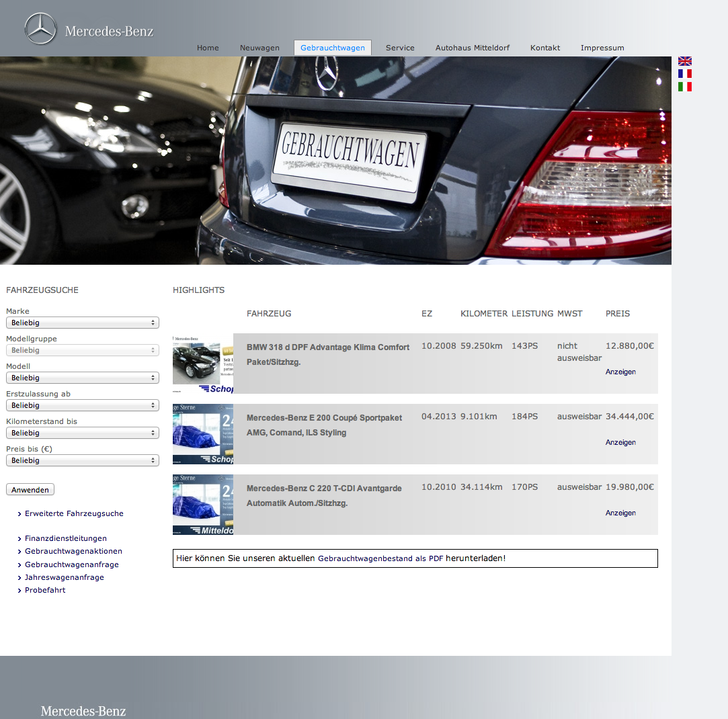The height and width of the screenshot is (719, 728).
Task: Navigate to Autohaus Mitteldorf page
Action: [472, 48]
